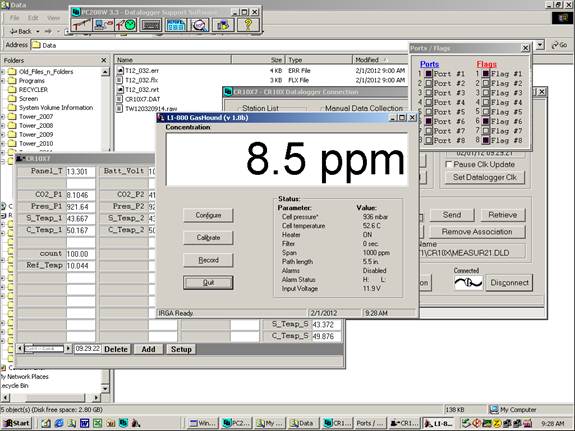
Task: Open PC208W Help question mark icon
Action: coord(248,25)
